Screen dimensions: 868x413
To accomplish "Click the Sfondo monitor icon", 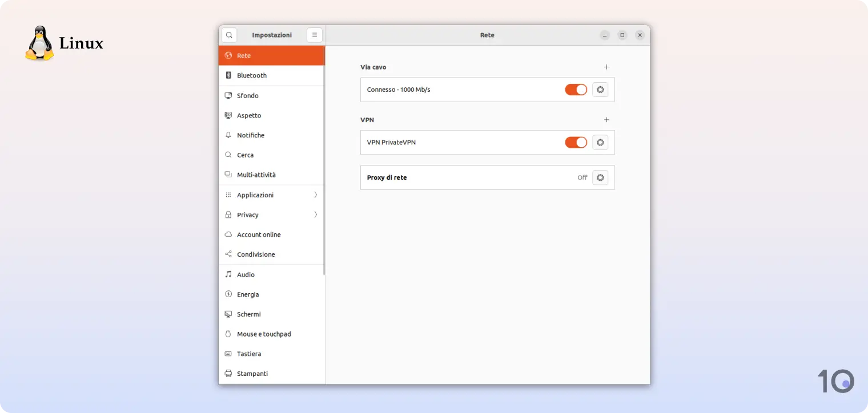I will tap(228, 95).
